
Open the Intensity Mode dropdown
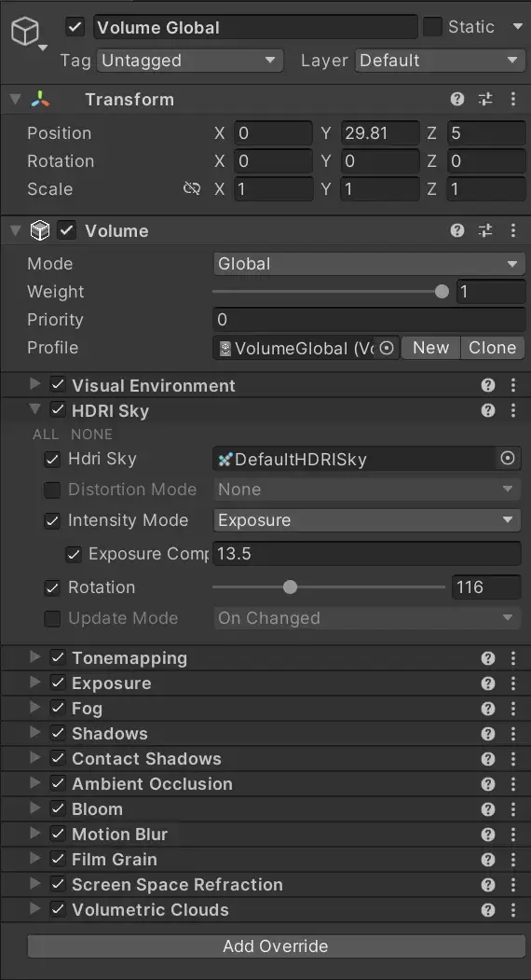pos(367,520)
